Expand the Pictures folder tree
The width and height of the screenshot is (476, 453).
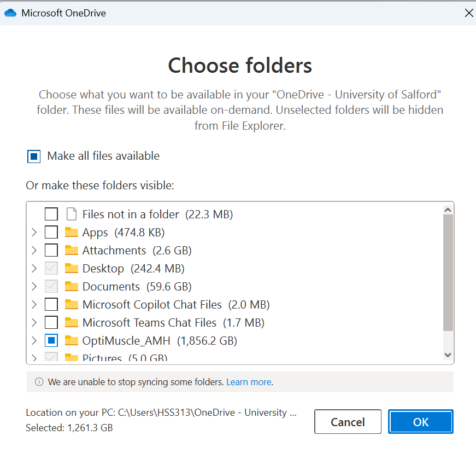(34, 358)
